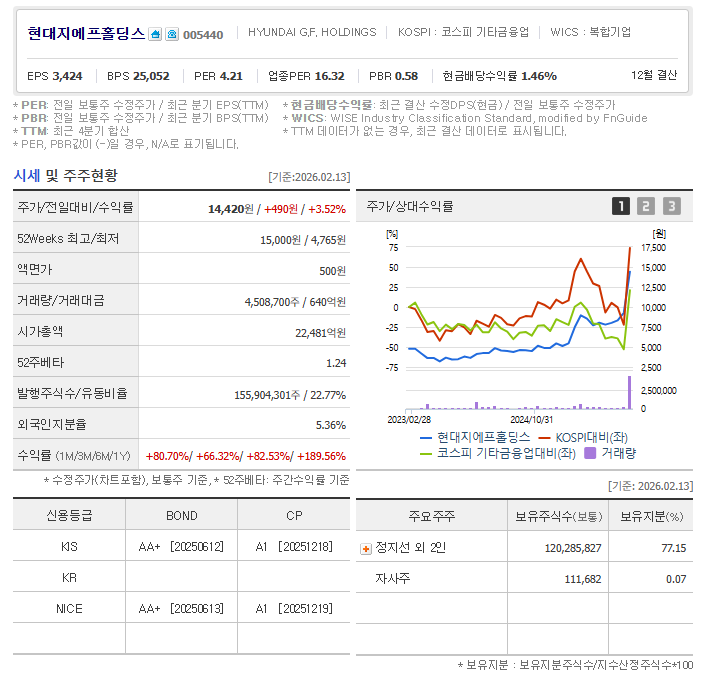
Task: Click the 시가총액 22,481억원 value
Action: pyautogui.click(x=320, y=333)
